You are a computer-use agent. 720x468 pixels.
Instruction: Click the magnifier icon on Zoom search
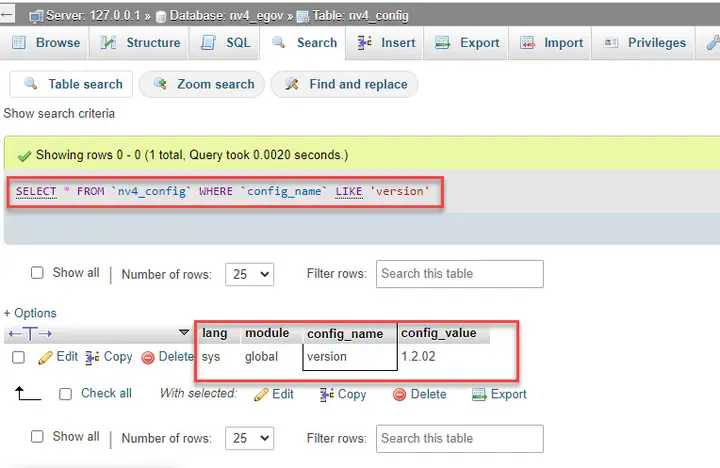pyautogui.click(x=160, y=84)
